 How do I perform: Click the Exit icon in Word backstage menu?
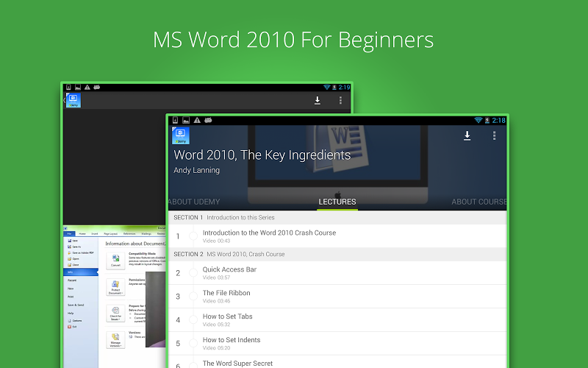69,327
